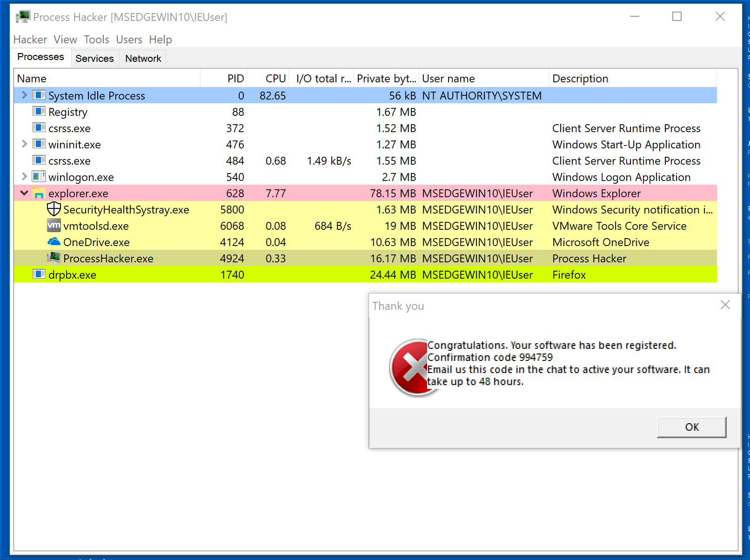Image resolution: width=750 pixels, height=560 pixels.
Task: Click the 82.65 CPU value
Action: point(273,96)
